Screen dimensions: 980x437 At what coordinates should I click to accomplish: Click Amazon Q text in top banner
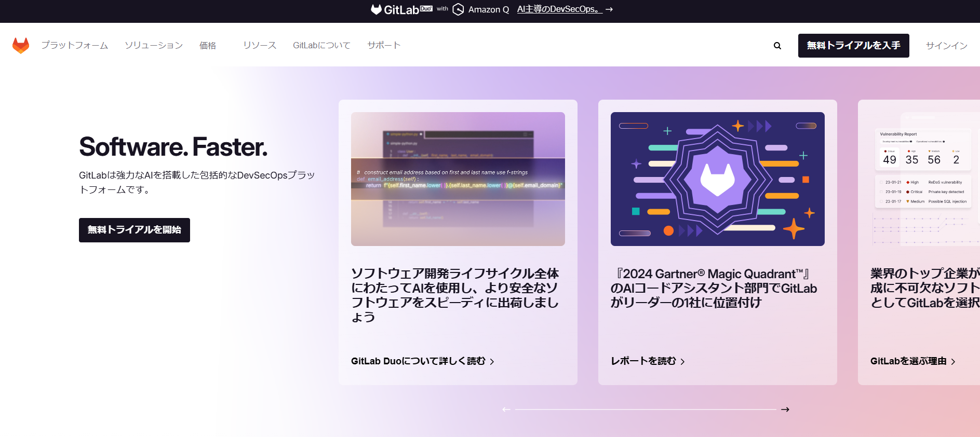click(x=489, y=9)
